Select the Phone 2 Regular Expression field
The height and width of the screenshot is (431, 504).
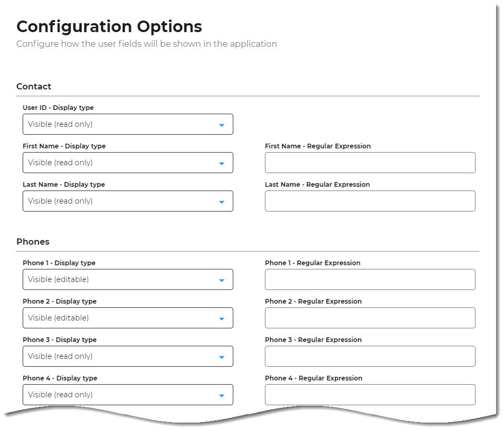point(370,318)
